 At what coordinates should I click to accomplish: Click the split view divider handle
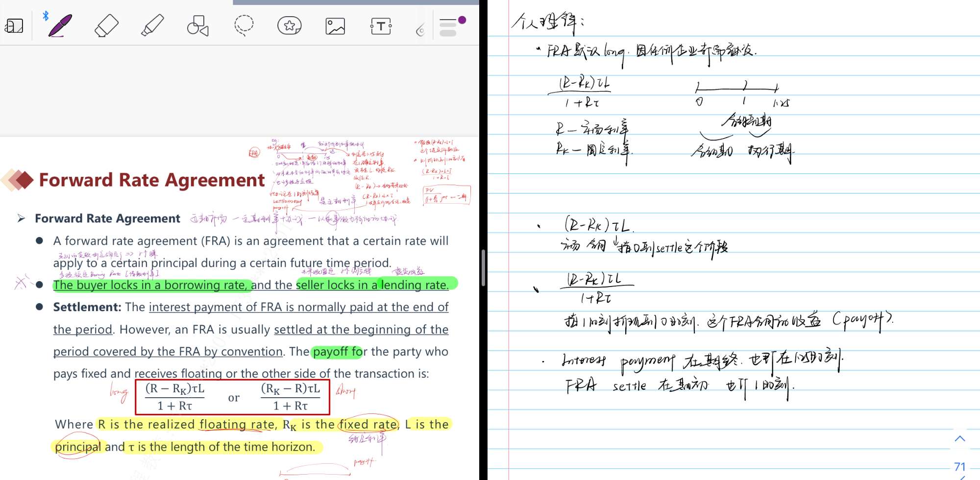(483, 268)
